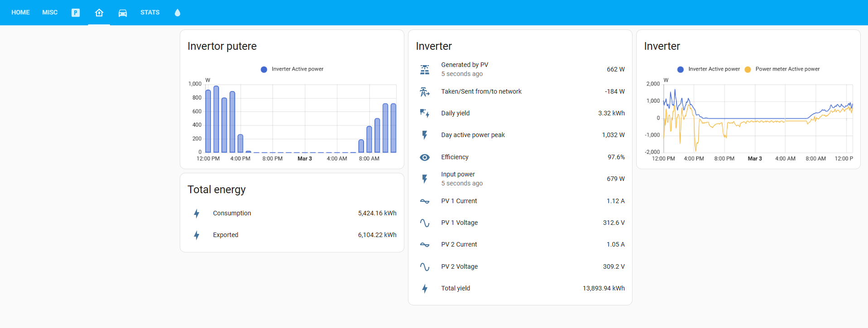The image size is (868, 328).
Task: Click the Exported lightning icon
Action: pyautogui.click(x=197, y=235)
